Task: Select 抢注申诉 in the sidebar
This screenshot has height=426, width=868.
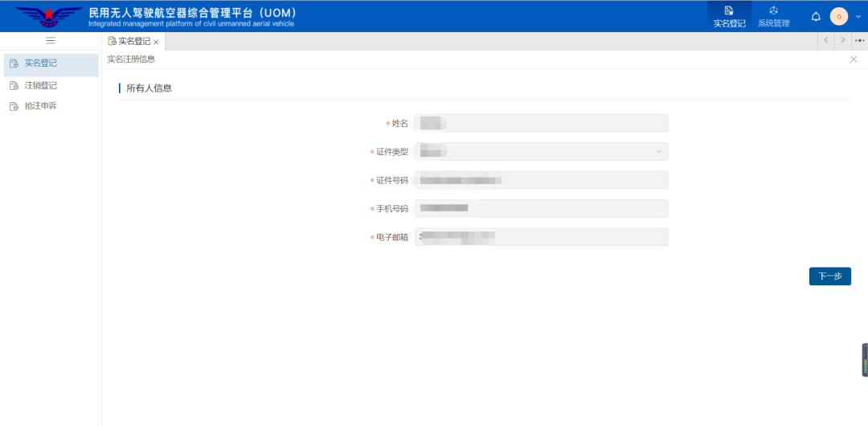Action: pos(40,106)
